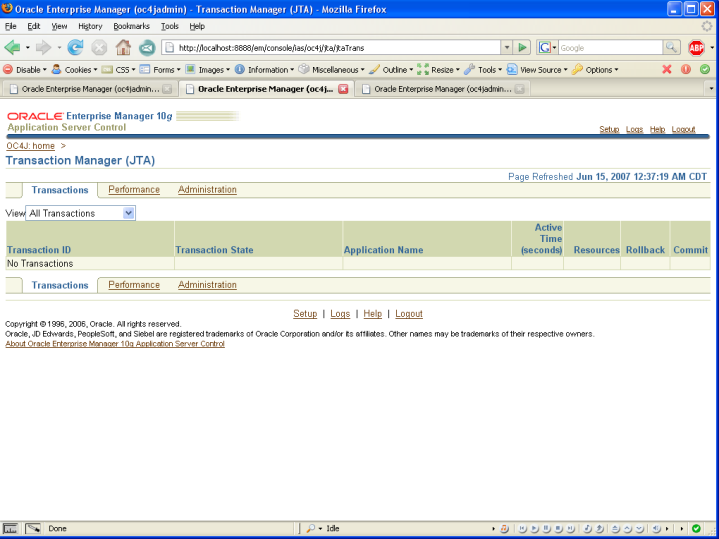Click the Google search magnifier button
This screenshot has height=539, width=719.
tap(671, 47)
